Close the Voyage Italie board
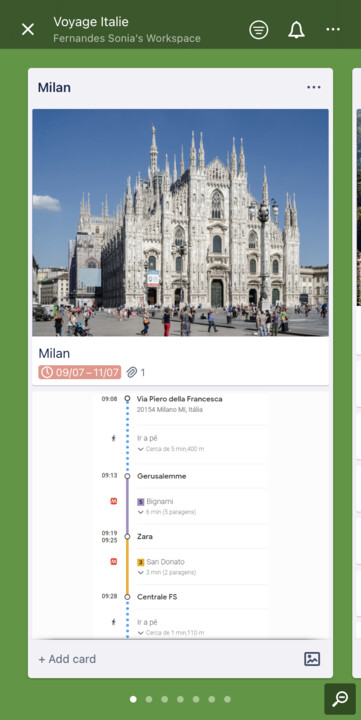Screen dimensions: 361x720 coord(28,30)
